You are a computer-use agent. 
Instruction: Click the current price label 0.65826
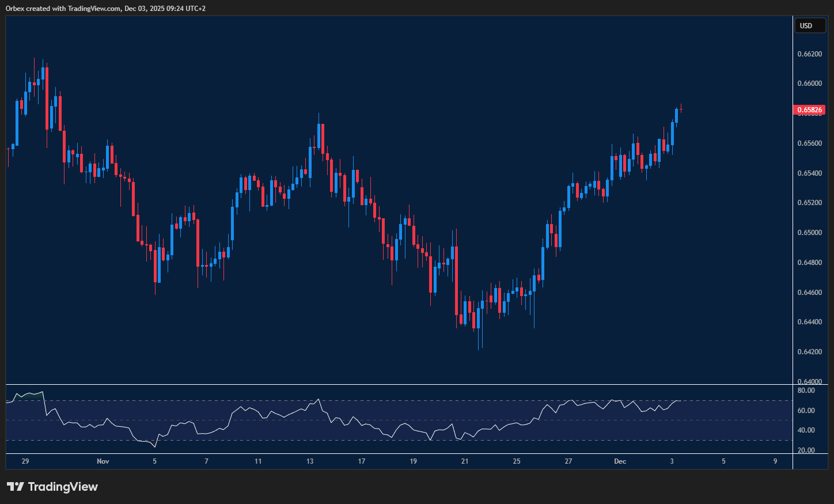[x=810, y=109]
